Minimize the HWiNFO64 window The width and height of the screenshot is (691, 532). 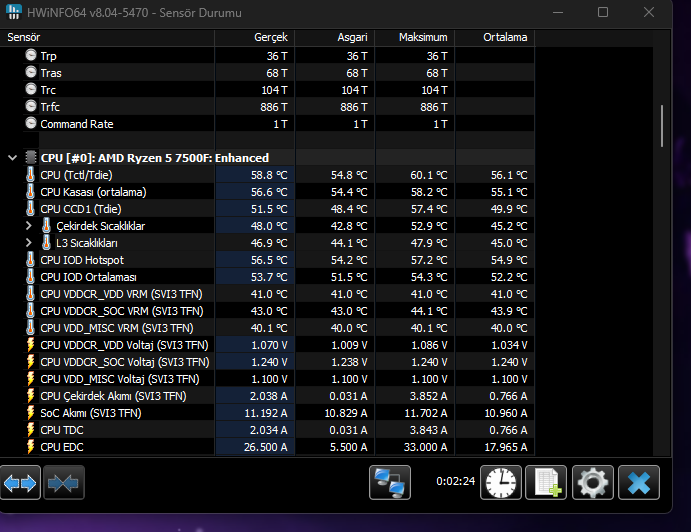[558, 12]
